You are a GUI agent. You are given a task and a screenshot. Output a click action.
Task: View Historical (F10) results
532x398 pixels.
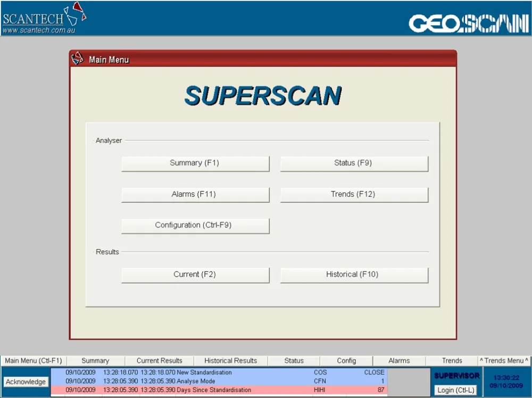[354, 275]
